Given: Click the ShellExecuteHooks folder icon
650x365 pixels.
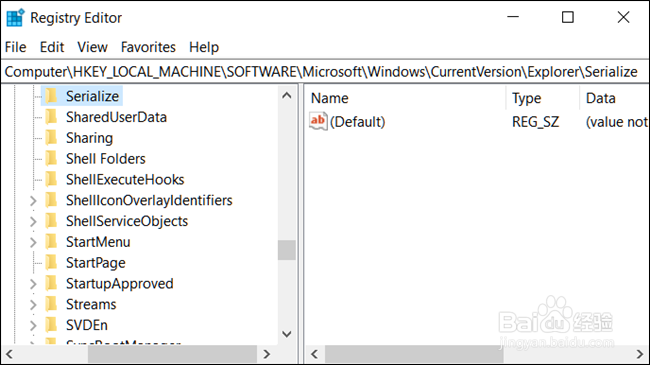Looking at the screenshot, I should point(51,179).
